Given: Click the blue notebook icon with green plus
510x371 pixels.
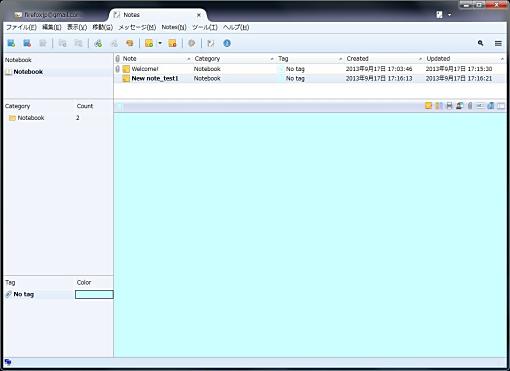Looking at the screenshot, I should 11,43.
